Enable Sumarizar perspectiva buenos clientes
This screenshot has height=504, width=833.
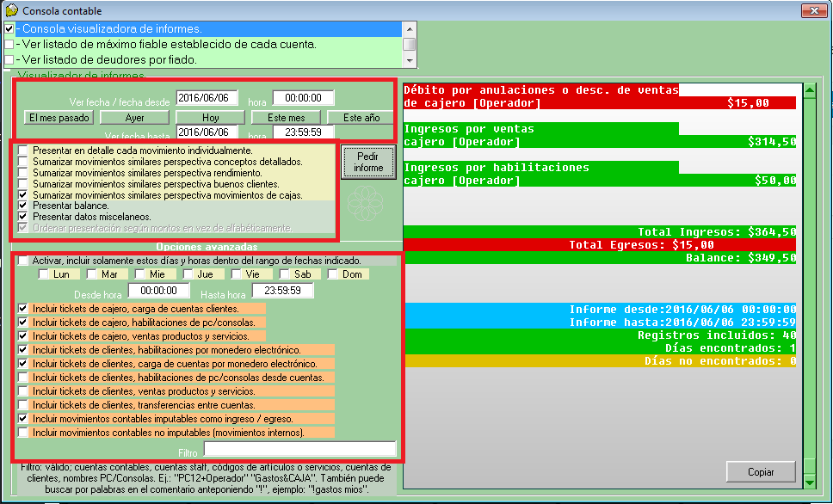coord(23,184)
